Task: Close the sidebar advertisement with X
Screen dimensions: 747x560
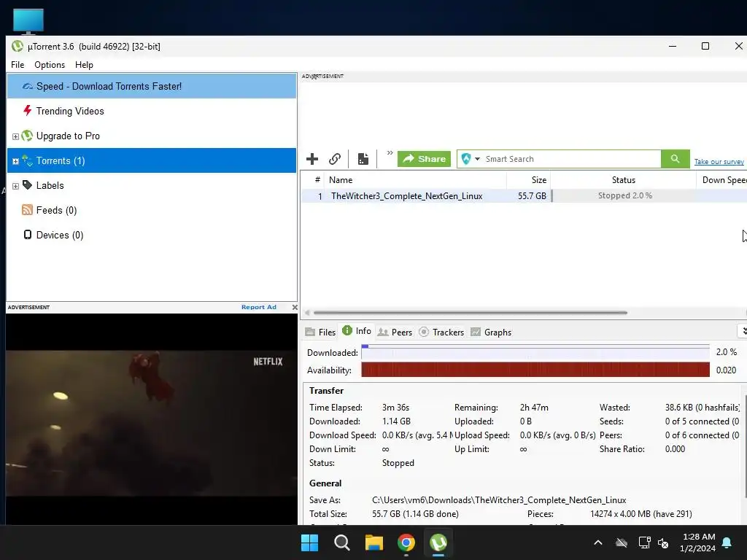Action: [x=295, y=307]
